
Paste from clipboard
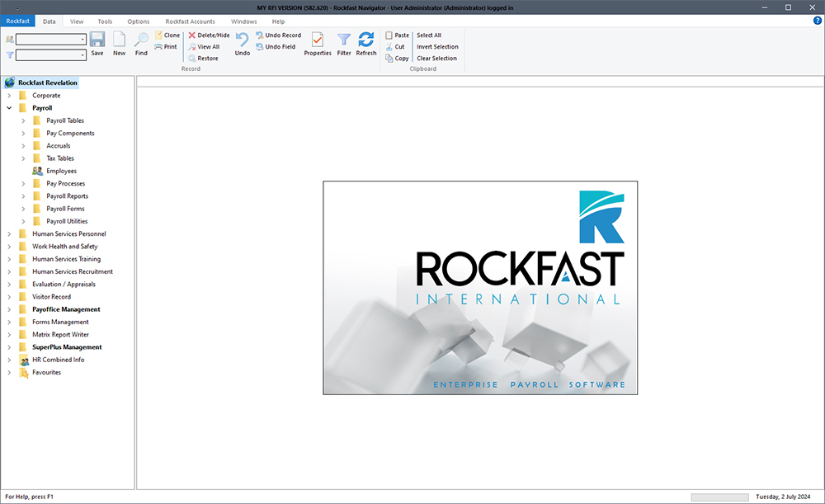[x=398, y=35]
